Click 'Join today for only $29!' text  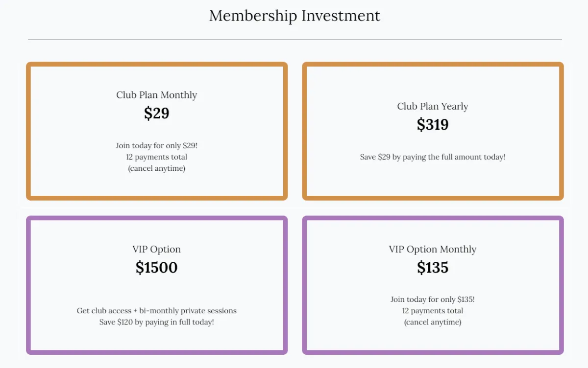click(157, 145)
